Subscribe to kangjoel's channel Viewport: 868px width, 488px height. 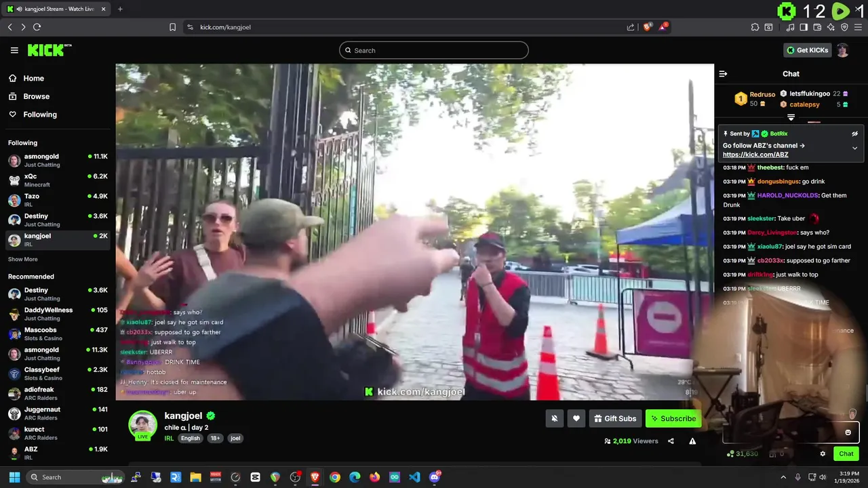point(673,419)
